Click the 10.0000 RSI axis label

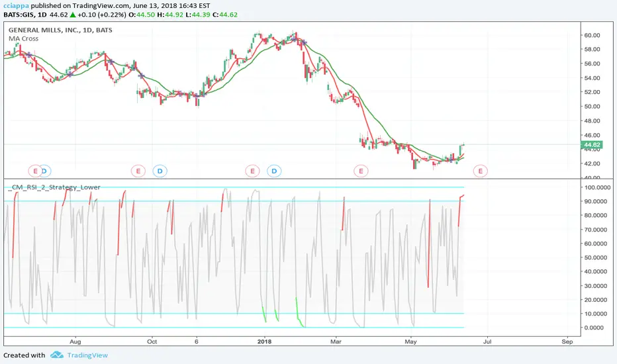coord(594,314)
